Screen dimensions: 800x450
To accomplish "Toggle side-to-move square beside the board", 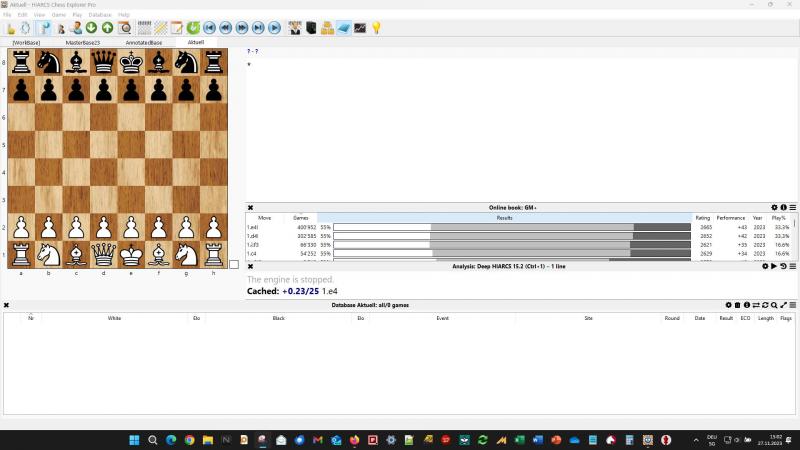I will pos(234,264).
